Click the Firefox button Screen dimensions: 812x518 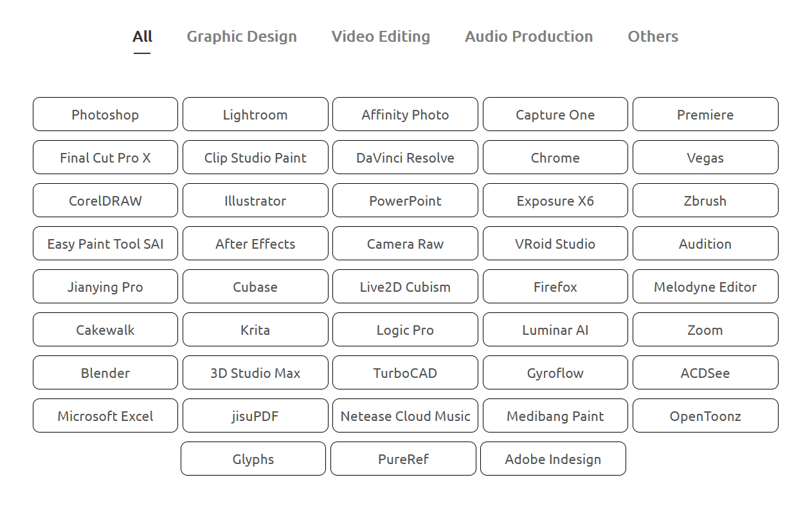[x=555, y=287]
